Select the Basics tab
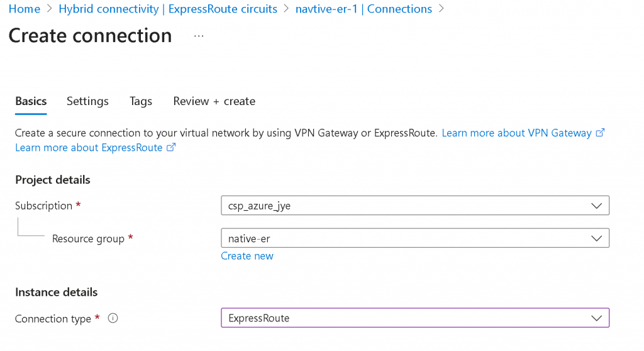This screenshot has width=644, height=351. pos(31,101)
